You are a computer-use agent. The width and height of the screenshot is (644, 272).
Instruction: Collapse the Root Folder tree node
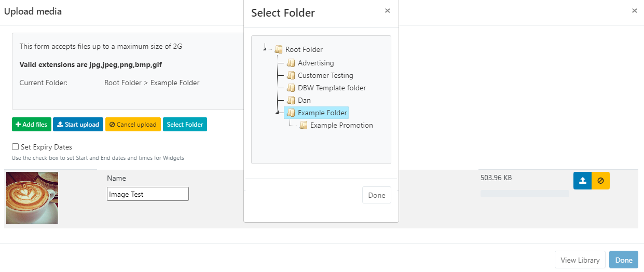[265, 49]
